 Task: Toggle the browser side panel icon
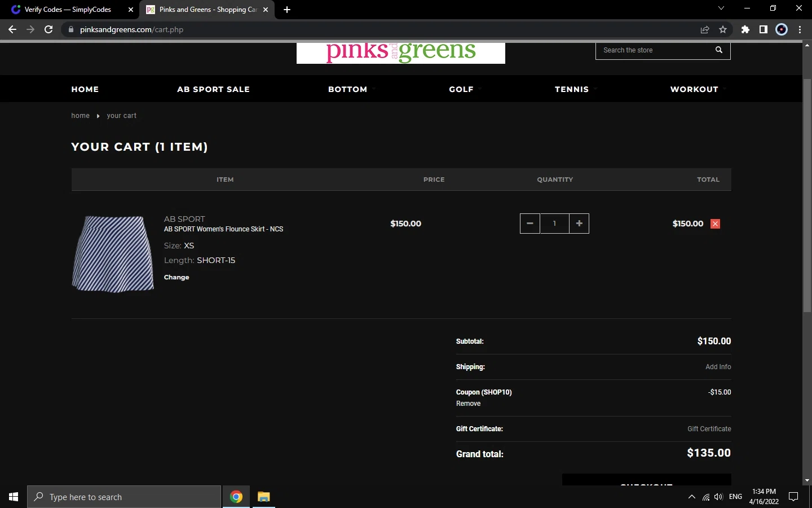pyautogui.click(x=764, y=29)
